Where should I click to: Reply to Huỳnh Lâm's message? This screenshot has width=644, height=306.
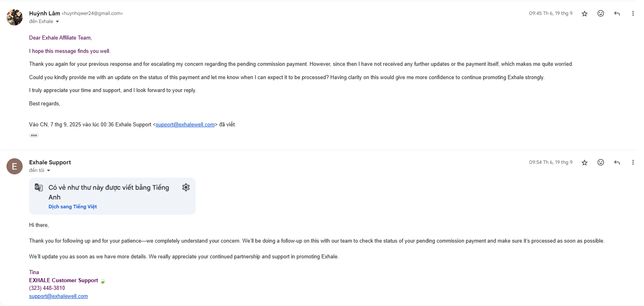point(617,13)
